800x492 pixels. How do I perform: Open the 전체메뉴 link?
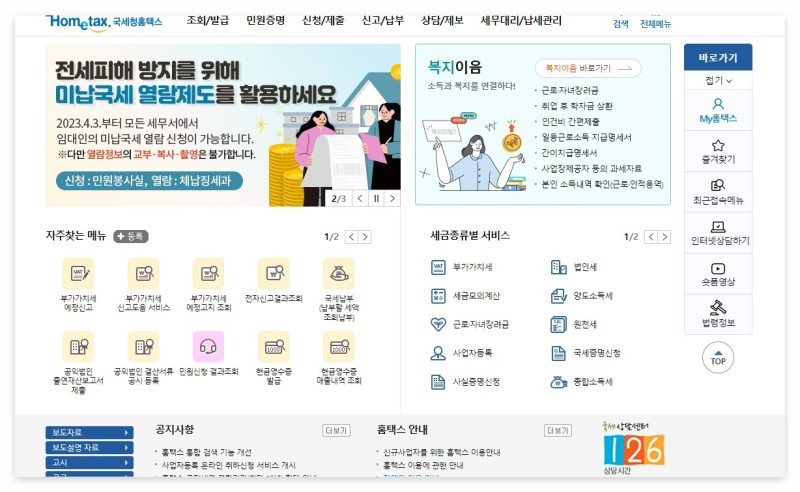[x=656, y=23]
